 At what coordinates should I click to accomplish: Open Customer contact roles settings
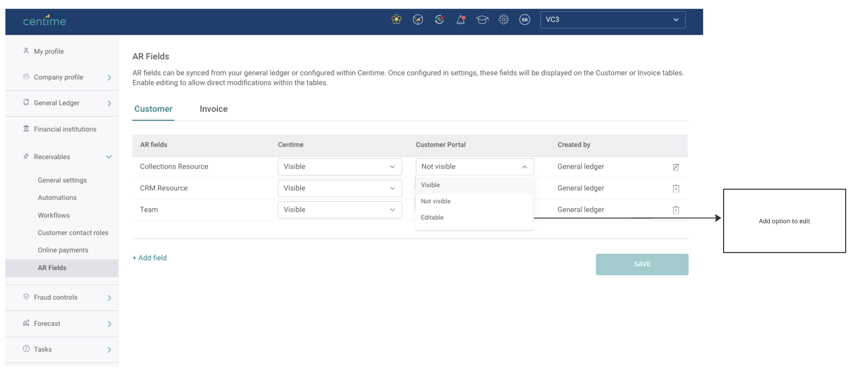coord(73,233)
